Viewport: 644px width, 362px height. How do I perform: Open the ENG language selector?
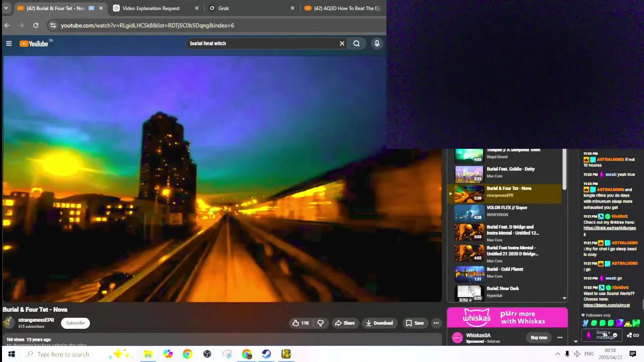(589, 354)
